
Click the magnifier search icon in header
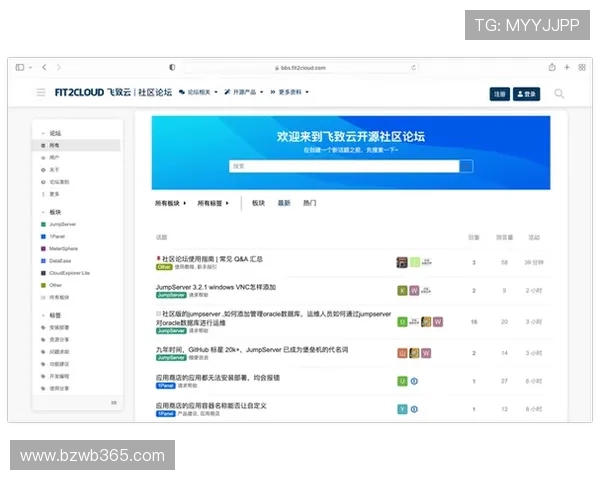[x=559, y=93]
